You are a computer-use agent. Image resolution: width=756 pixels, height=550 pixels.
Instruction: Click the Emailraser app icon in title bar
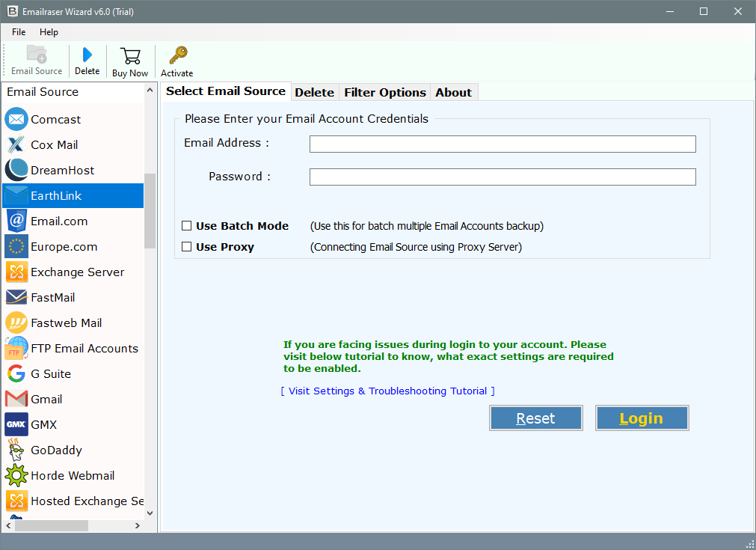12,11
